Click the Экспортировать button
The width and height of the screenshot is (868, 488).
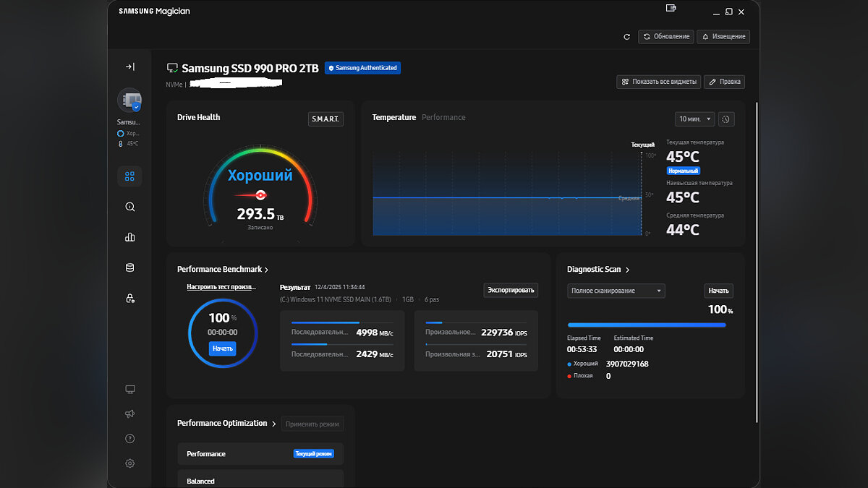tap(511, 290)
